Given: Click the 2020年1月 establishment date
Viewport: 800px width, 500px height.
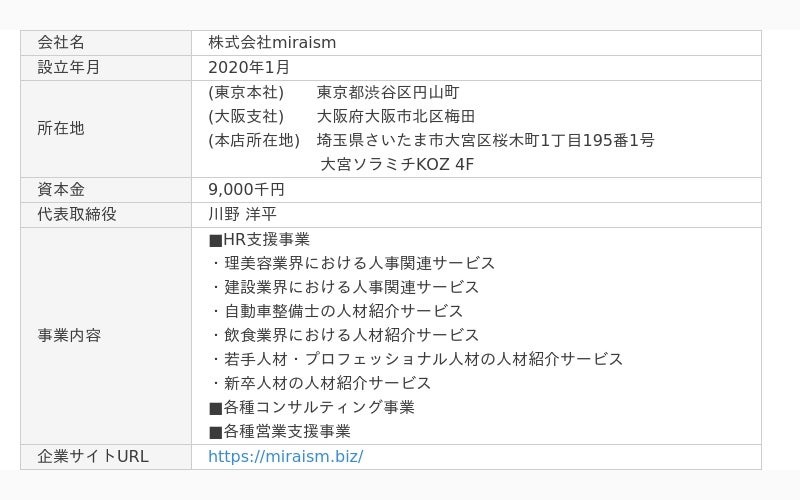Looking at the screenshot, I should [x=249, y=67].
